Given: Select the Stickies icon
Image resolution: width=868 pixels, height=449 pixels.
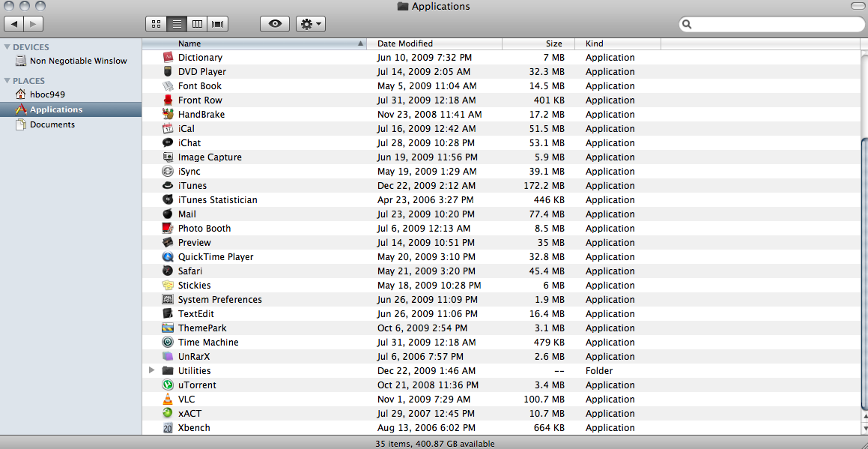Looking at the screenshot, I should click(169, 286).
